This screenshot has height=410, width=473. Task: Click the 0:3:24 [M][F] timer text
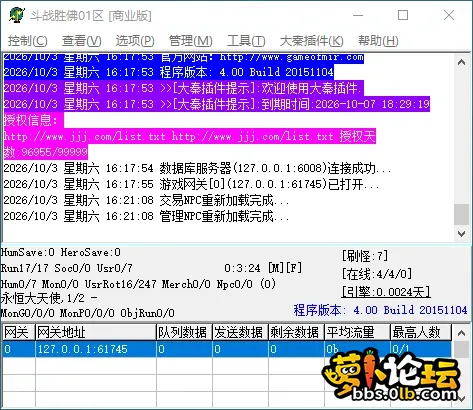click(263, 268)
